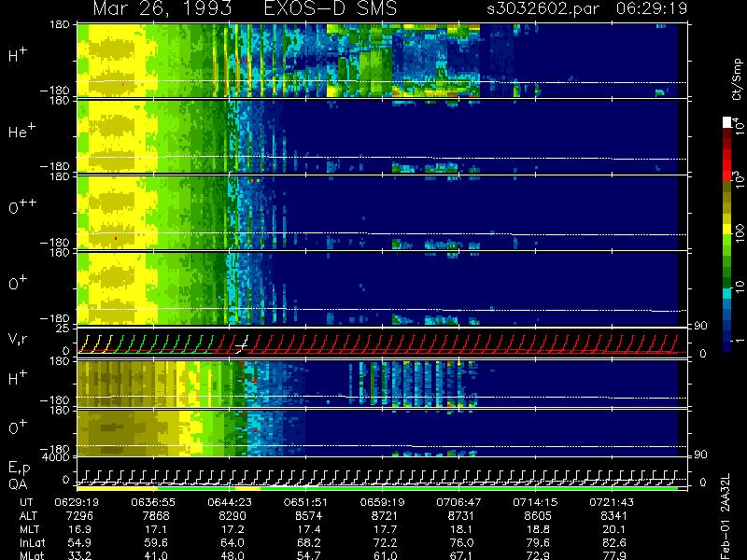Click altitude value '8605'
The image size is (747, 560).
tap(538, 516)
